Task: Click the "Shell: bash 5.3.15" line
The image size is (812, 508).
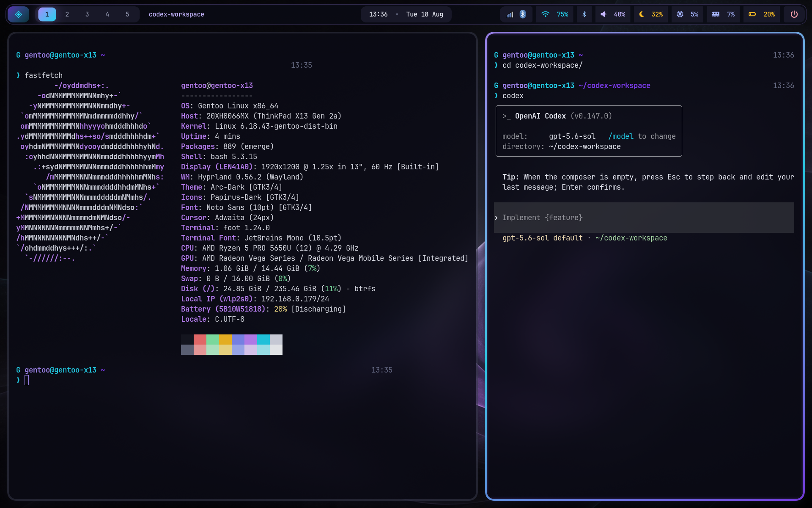Action: tap(219, 157)
